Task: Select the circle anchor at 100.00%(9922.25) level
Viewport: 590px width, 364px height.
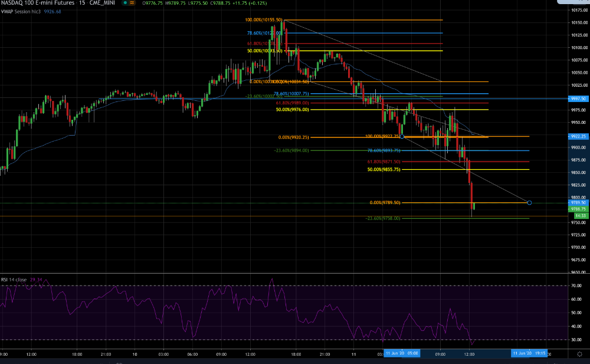Action: pyautogui.click(x=402, y=137)
